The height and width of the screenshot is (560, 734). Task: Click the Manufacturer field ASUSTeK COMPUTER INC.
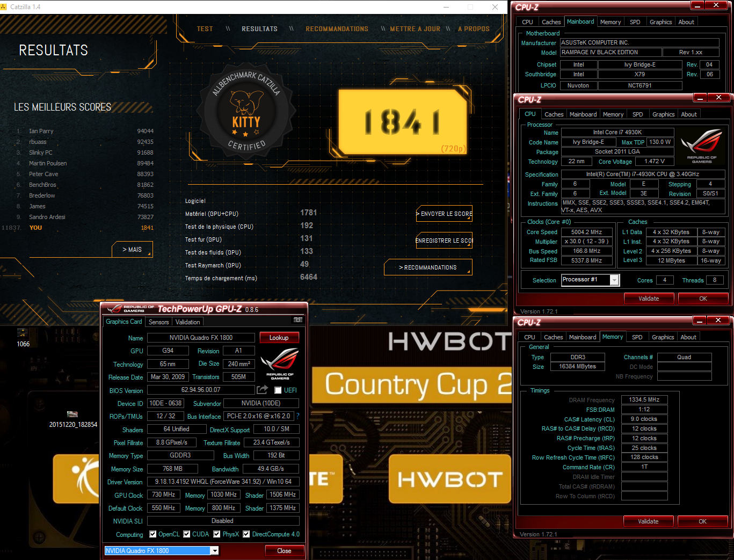click(x=639, y=43)
